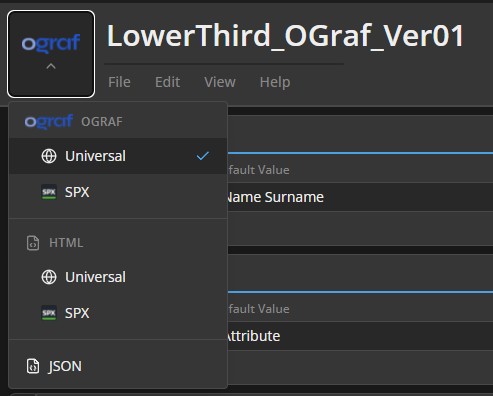Click the ograf logo in dropdown header
The image size is (493, 396).
pos(49,121)
